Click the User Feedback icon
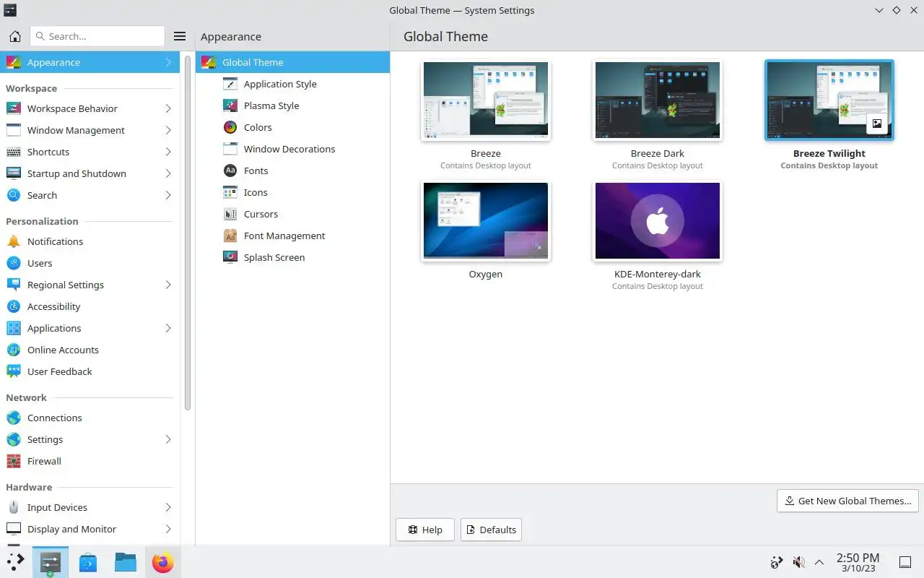The image size is (924, 578). [x=14, y=371]
